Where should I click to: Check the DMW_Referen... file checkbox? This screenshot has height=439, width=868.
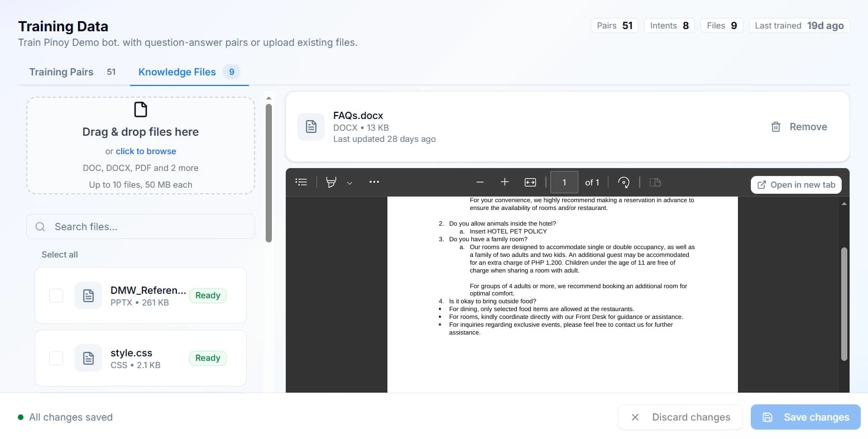[56, 295]
